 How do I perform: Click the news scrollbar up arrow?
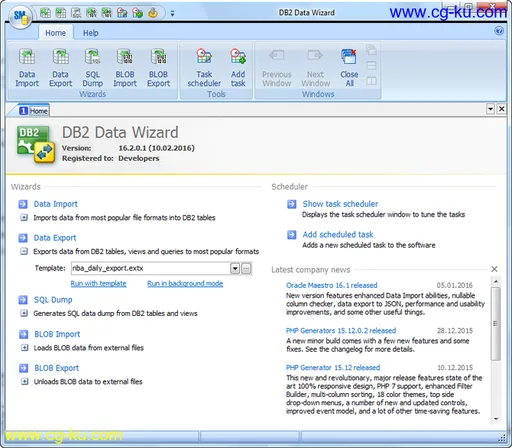(x=496, y=282)
